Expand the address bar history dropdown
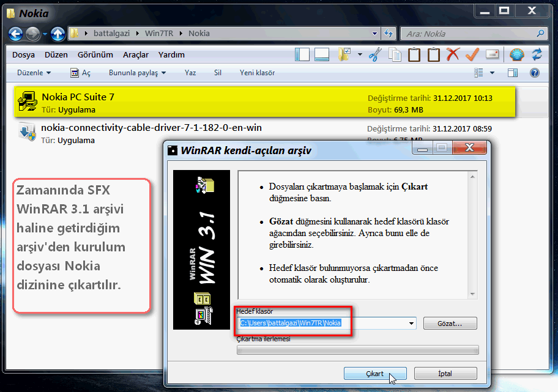The width and height of the screenshot is (558, 392). point(374,34)
